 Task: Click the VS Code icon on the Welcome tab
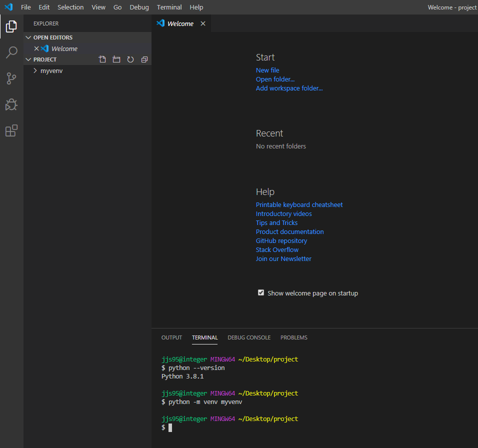click(160, 23)
